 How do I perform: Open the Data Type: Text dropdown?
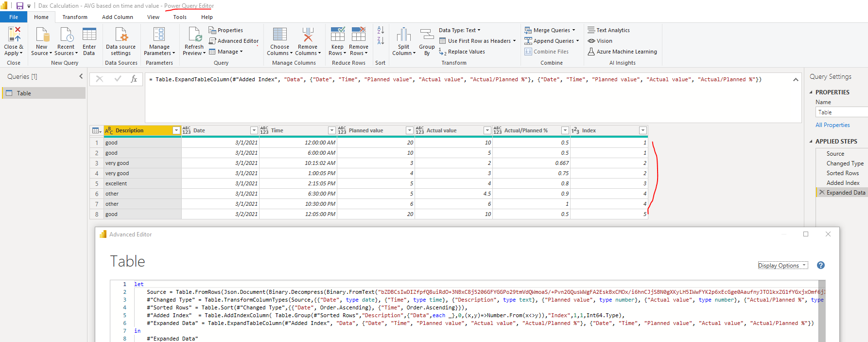tap(460, 30)
